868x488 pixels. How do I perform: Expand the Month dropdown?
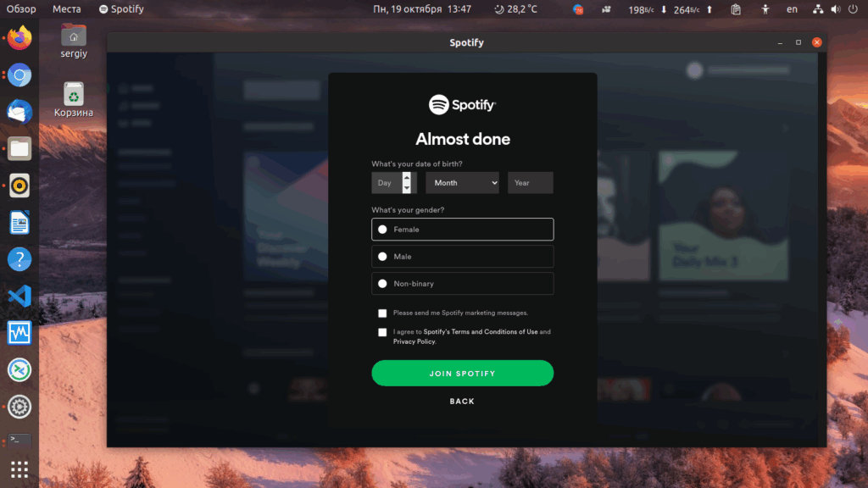point(462,183)
